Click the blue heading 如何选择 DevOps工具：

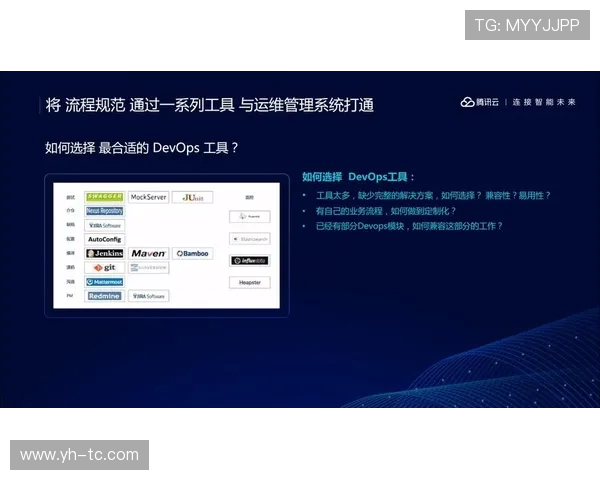tap(358, 177)
